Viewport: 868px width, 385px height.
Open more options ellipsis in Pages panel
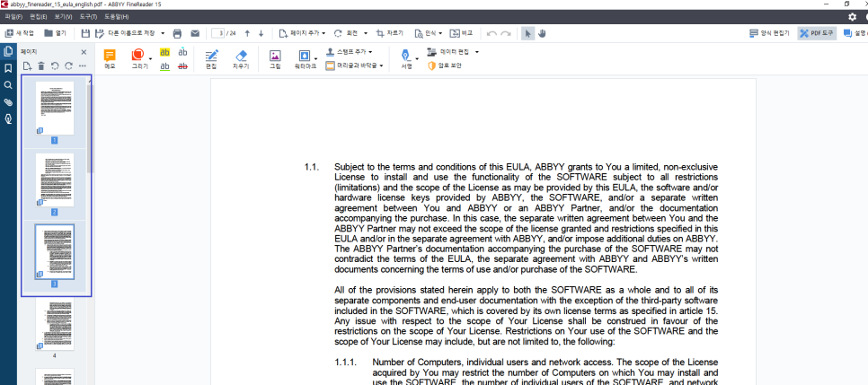pyautogui.click(x=83, y=66)
